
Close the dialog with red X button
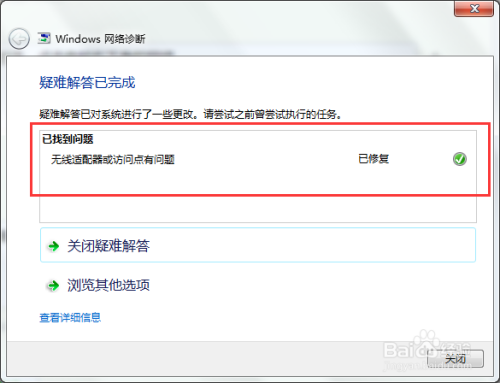[474, 8]
